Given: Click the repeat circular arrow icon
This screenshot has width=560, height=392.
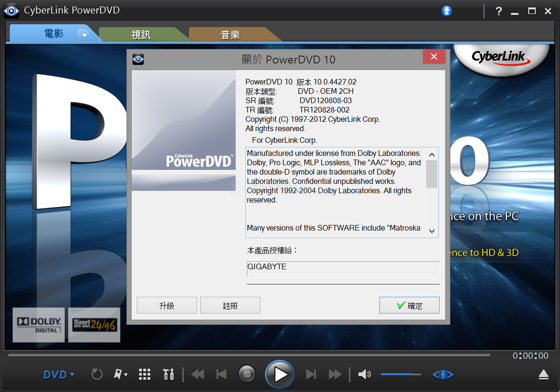Looking at the screenshot, I should (97, 374).
